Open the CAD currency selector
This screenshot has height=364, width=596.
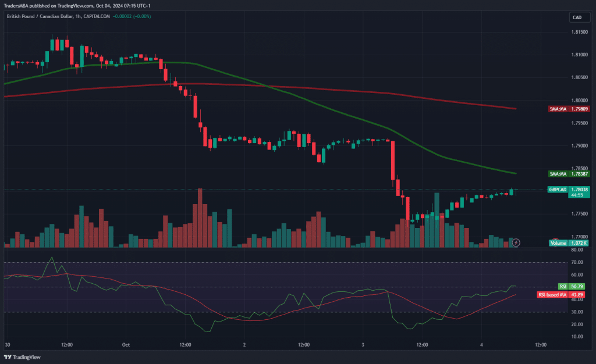coord(577,17)
